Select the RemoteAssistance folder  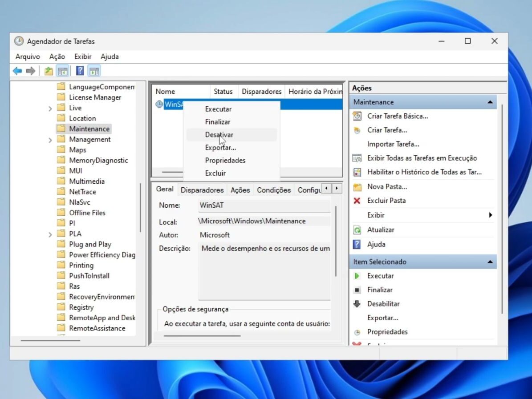(97, 328)
